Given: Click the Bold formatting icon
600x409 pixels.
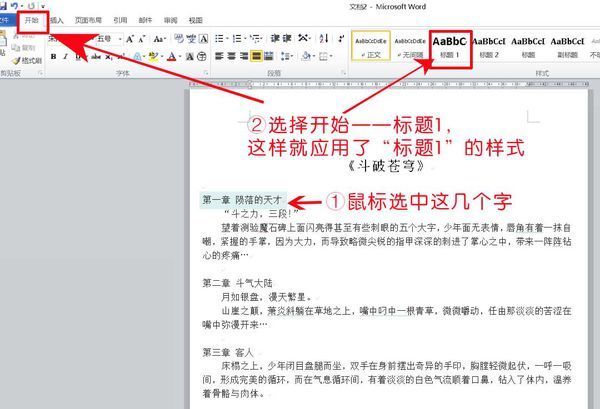Looking at the screenshot, I should point(52,57).
